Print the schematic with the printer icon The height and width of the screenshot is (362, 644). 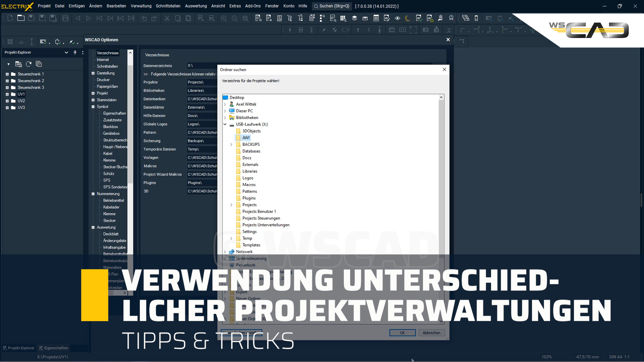65,18
